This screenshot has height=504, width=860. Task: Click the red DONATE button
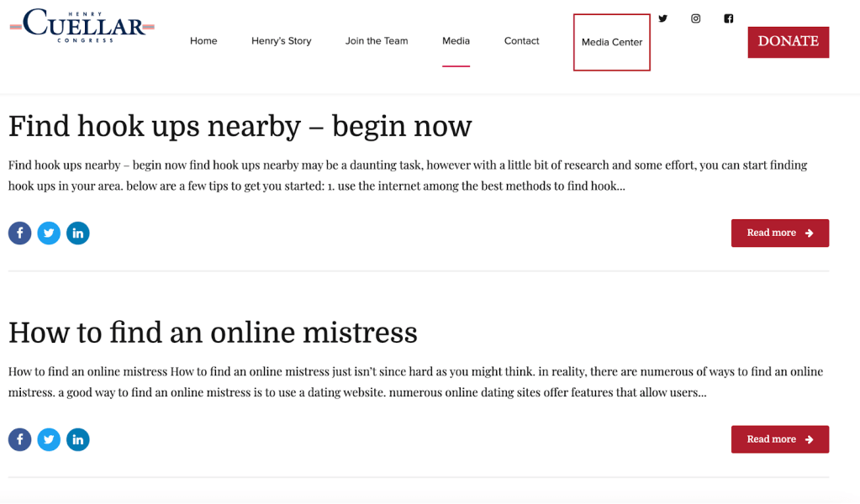(789, 42)
